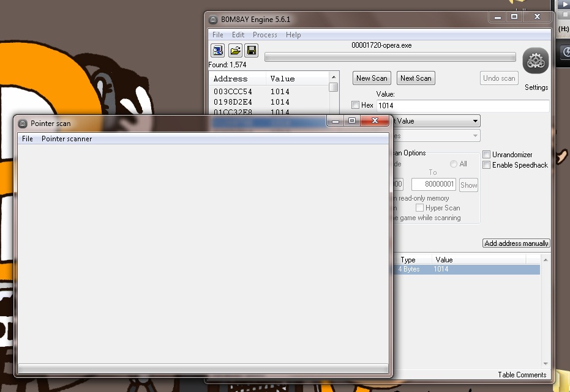The height and width of the screenshot is (392, 570).
Task: Click the save floppy disk icon
Action: tap(252, 50)
